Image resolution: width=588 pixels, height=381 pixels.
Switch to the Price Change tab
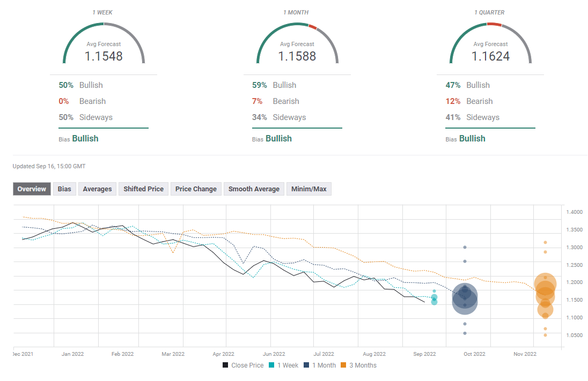(x=196, y=189)
